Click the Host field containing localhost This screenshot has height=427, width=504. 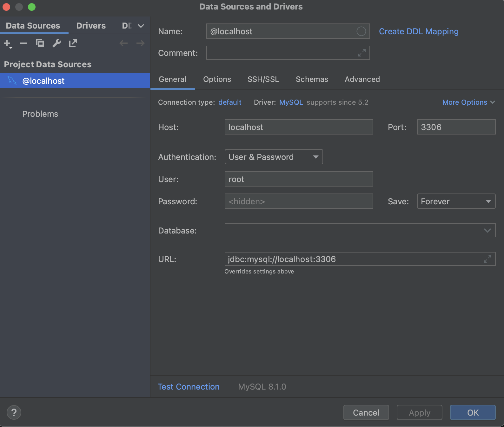click(x=299, y=127)
